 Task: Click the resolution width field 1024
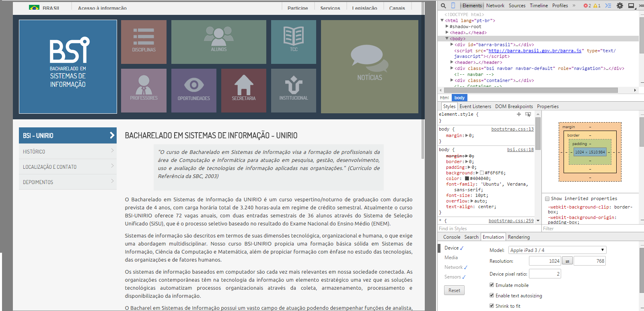545,261
